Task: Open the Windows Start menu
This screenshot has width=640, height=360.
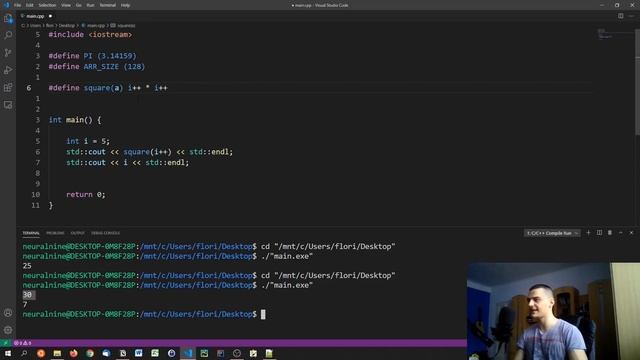Action: tap(8, 353)
